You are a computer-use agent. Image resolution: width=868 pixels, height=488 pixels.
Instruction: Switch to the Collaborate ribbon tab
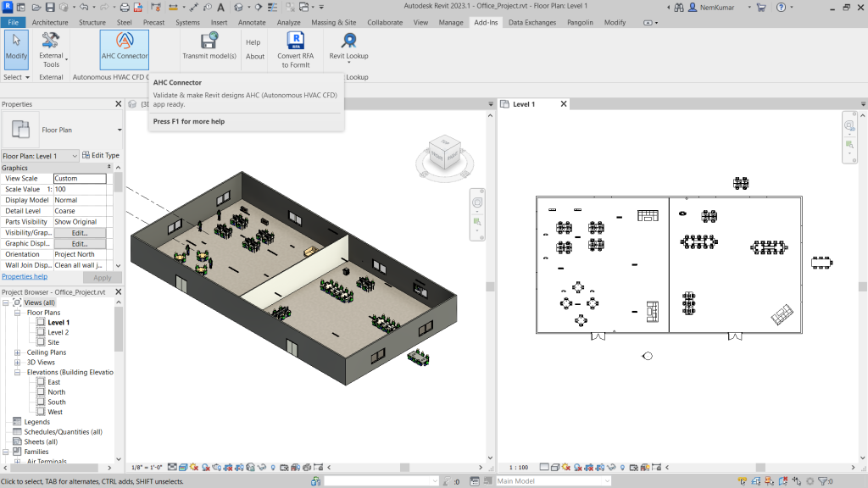385,22
